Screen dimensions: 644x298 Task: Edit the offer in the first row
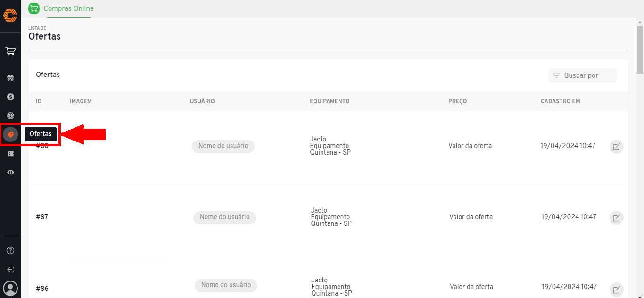click(617, 147)
